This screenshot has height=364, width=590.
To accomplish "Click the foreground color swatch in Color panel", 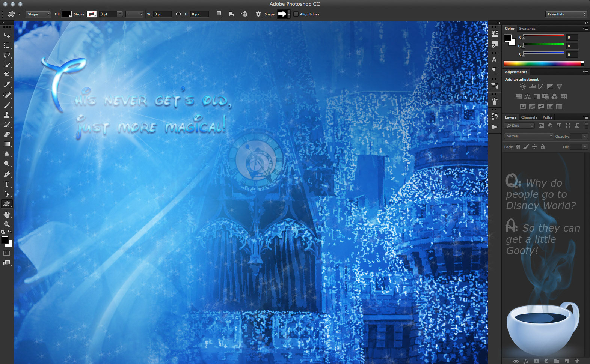I will pyautogui.click(x=508, y=38).
